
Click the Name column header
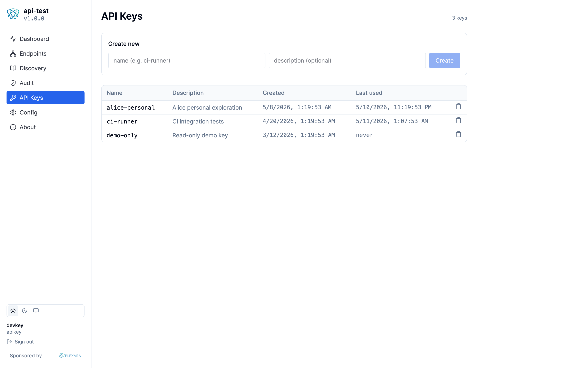tap(115, 93)
